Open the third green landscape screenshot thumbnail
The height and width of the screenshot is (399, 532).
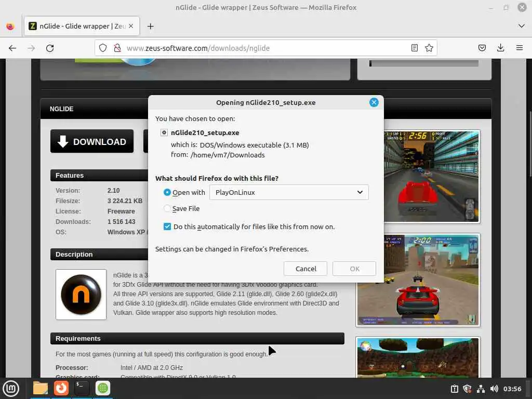coord(418,357)
